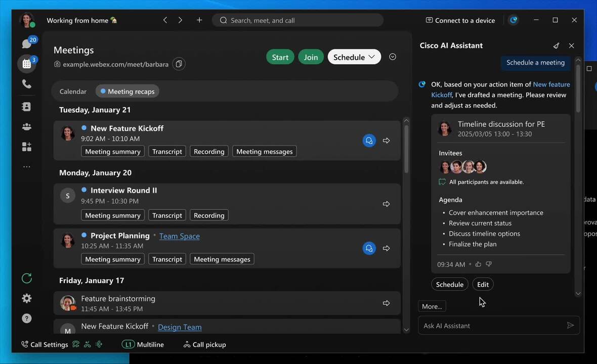Share the New Feature Kickoff recap
Image resolution: width=597 pixels, height=364 pixels.
point(386,141)
